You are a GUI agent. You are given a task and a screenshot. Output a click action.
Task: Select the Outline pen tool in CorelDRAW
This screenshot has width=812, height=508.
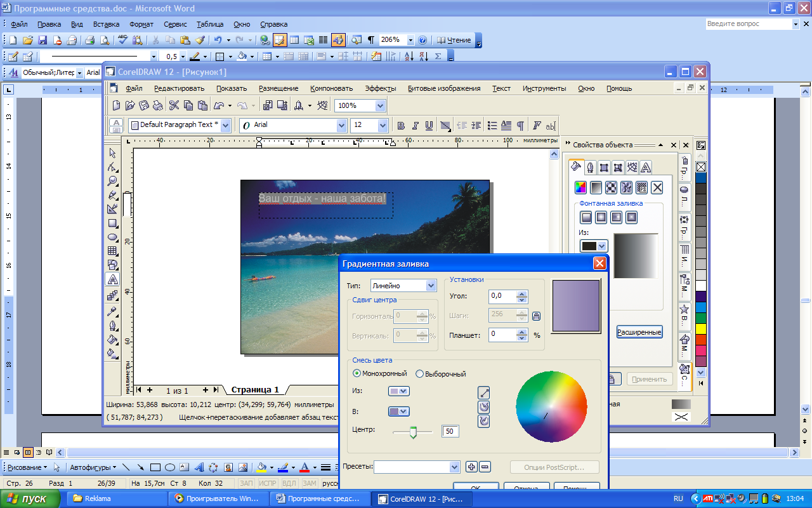point(113,326)
